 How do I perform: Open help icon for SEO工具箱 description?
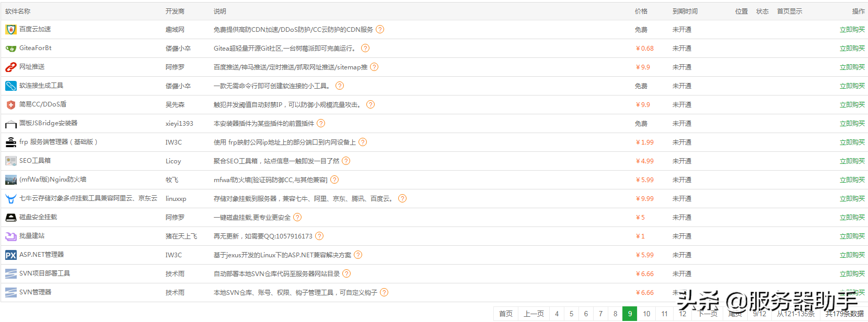point(346,161)
